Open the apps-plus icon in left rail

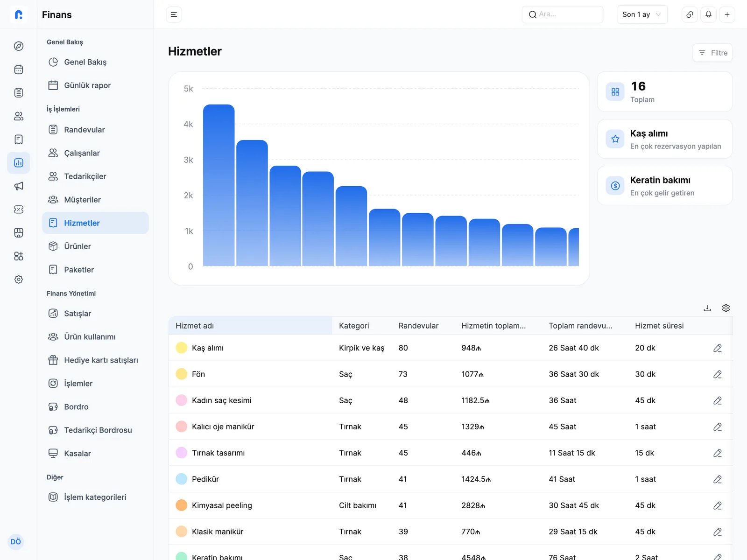coord(19,256)
